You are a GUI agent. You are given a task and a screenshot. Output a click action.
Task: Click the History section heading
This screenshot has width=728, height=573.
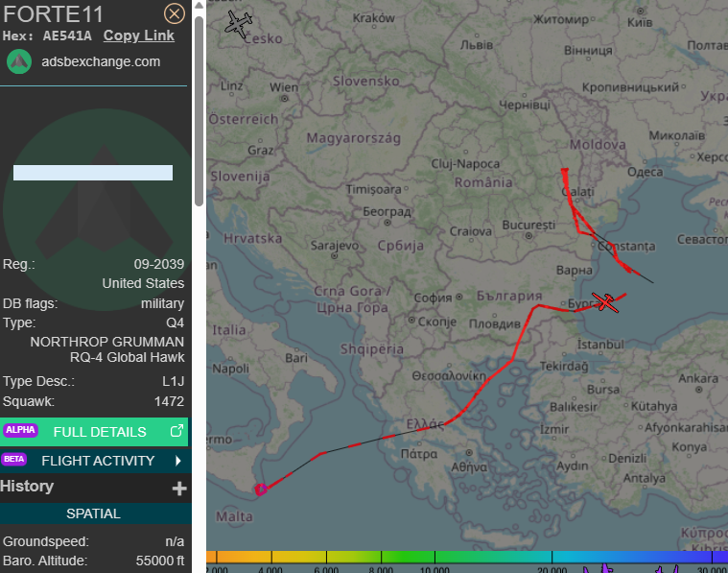tap(27, 486)
